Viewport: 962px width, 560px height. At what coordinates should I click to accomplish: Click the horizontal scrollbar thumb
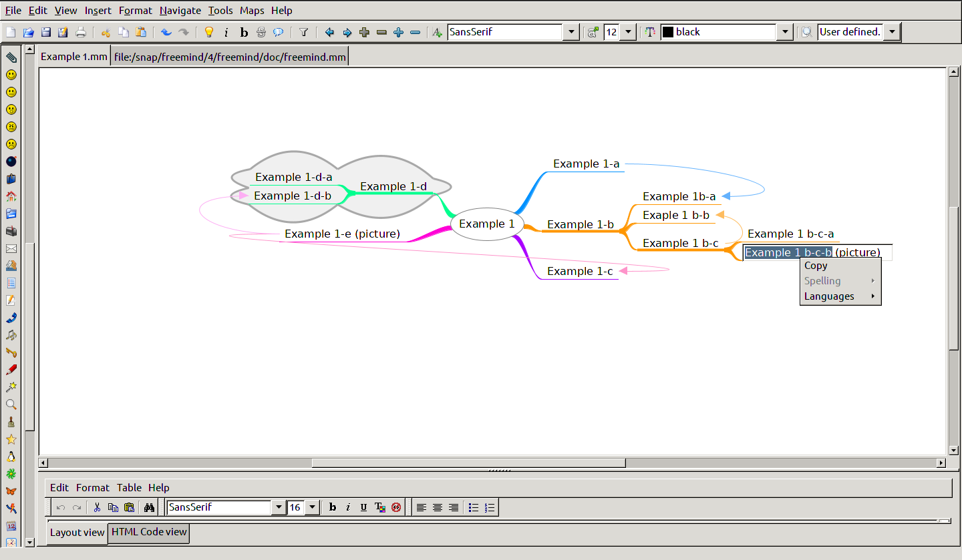(x=468, y=463)
